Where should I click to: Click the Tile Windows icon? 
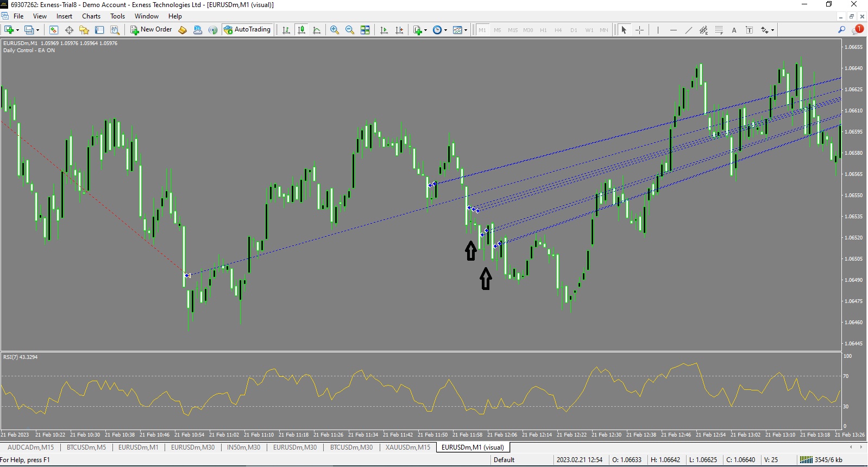365,30
